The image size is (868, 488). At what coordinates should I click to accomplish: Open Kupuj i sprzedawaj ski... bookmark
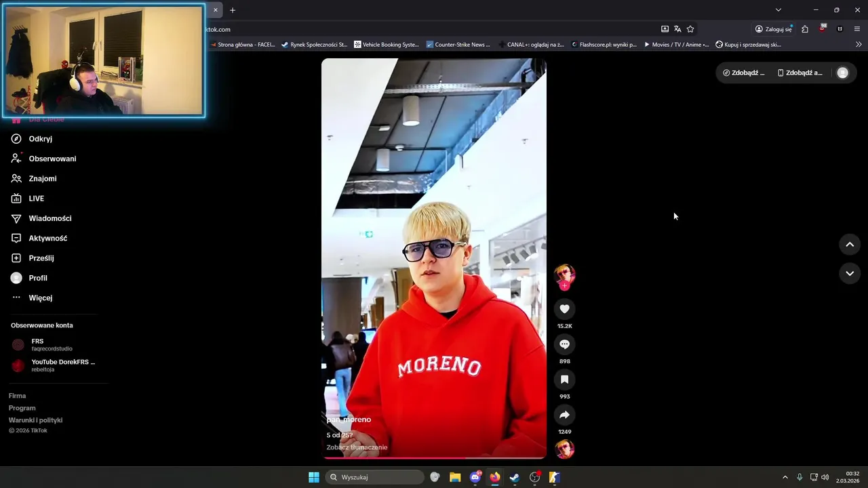pyautogui.click(x=749, y=45)
